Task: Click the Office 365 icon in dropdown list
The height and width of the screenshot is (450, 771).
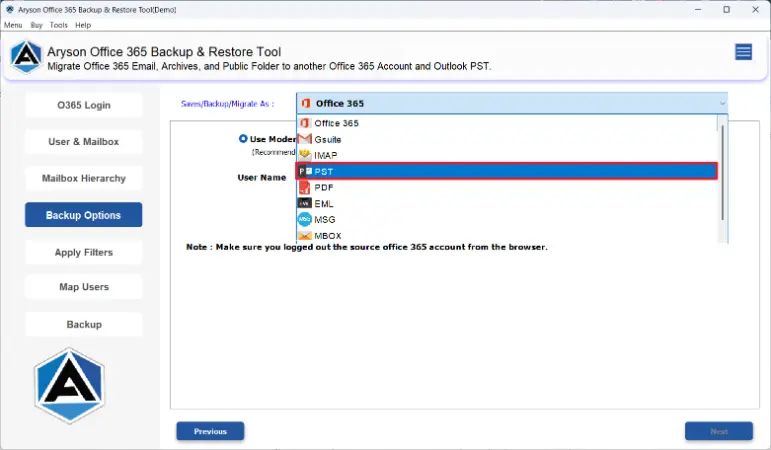Action: (305, 123)
